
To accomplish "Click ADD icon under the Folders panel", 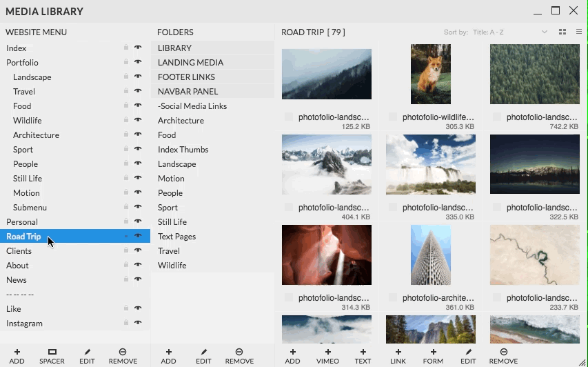I will [x=168, y=352].
